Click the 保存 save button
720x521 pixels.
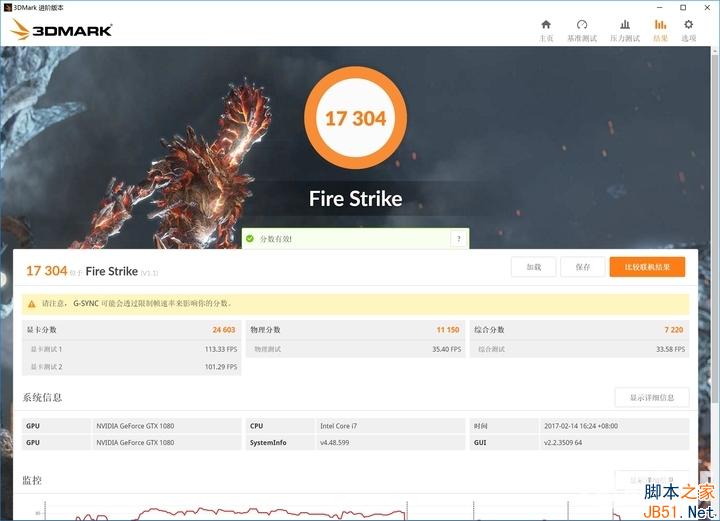tap(583, 267)
